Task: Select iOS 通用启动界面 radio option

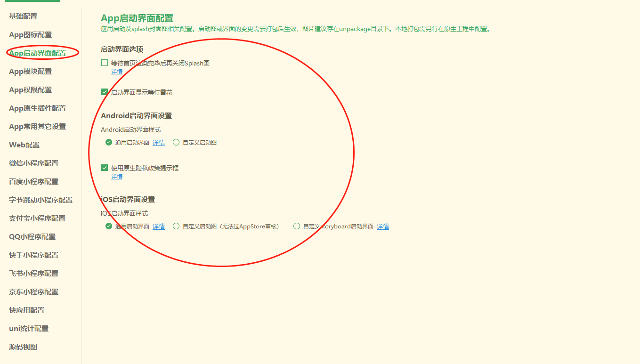Action: pyautogui.click(x=109, y=226)
